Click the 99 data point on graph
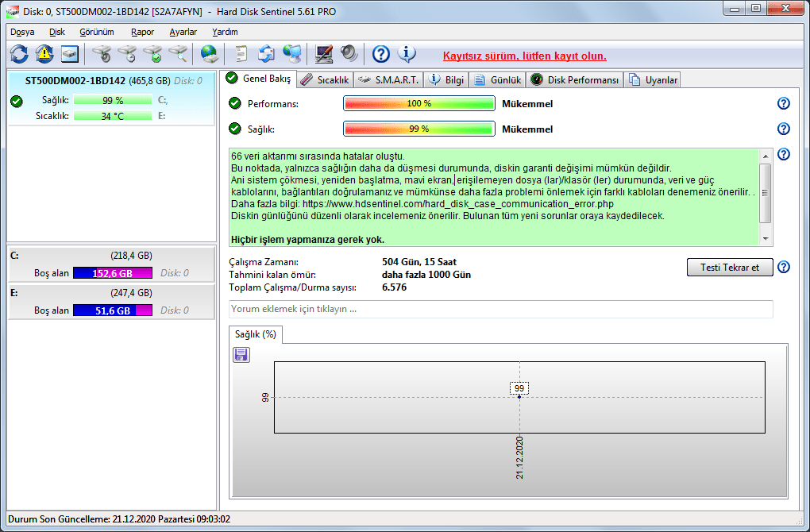This screenshot has height=532, width=810. tap(519, 397)
